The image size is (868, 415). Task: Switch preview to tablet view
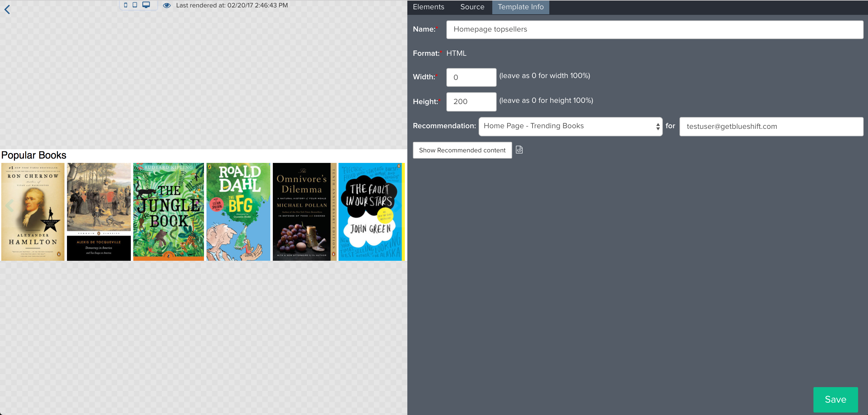[x=135, y=5]
